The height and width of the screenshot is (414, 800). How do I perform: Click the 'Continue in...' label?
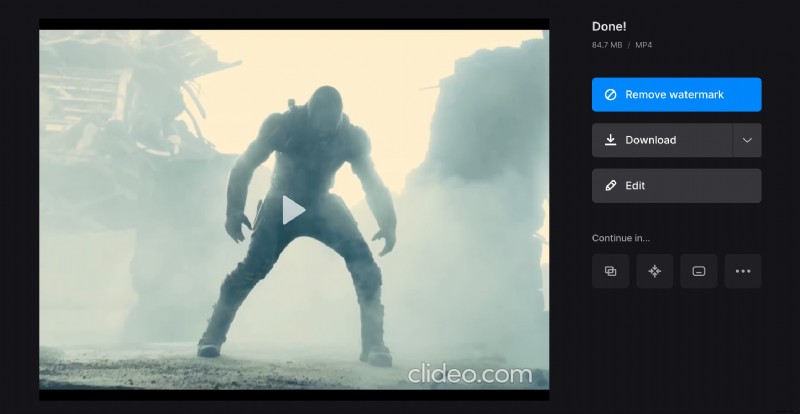[x=621, y=238]
